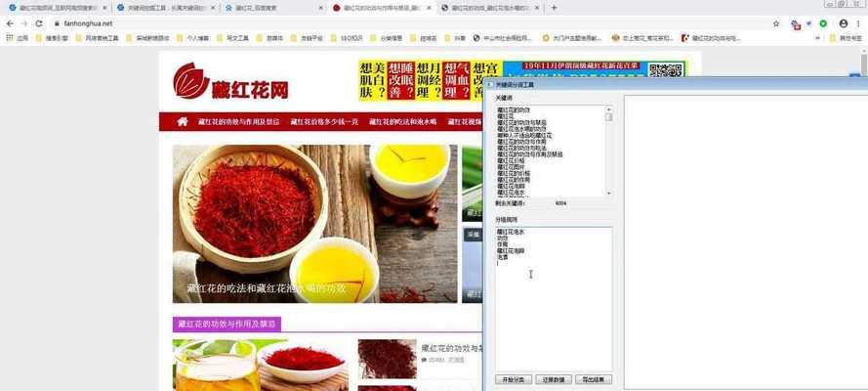Click the red-badged extension icon
The width and height of the screenshot is (868, 391).
coord(796,24)
